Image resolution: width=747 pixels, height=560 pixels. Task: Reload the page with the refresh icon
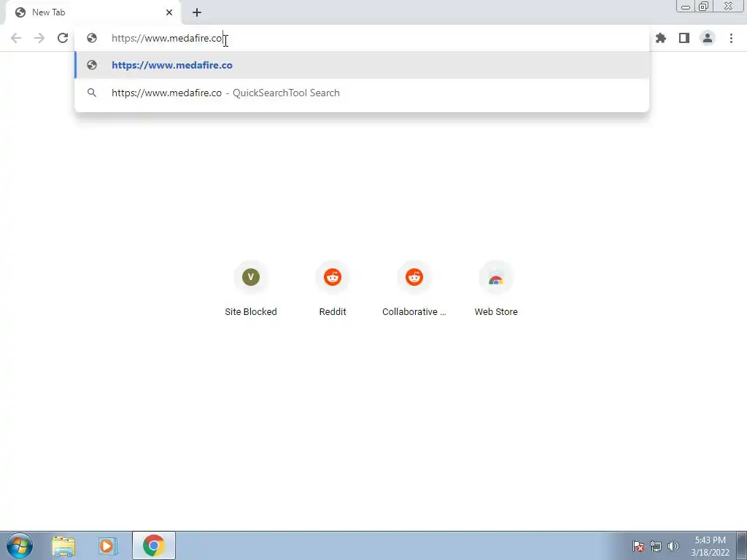pyautogui.click(x=63, y=38)
